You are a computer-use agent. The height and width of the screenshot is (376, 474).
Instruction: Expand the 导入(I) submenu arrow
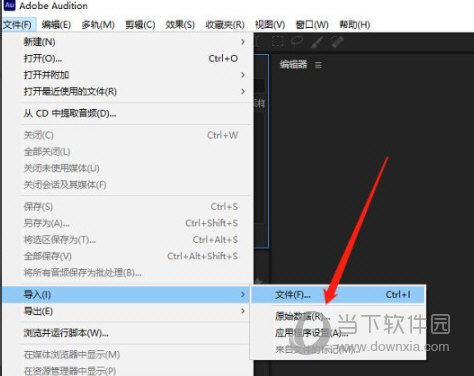[x=243, y=294]
